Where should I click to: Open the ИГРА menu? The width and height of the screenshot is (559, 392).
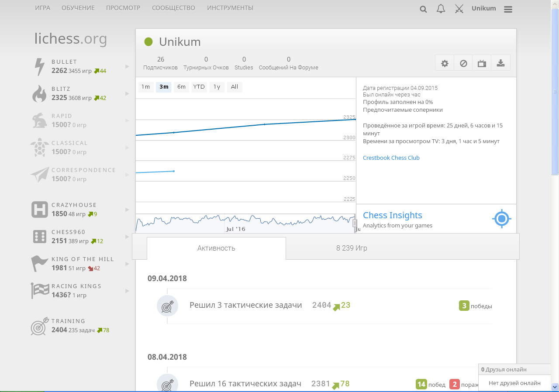[43, 8]
